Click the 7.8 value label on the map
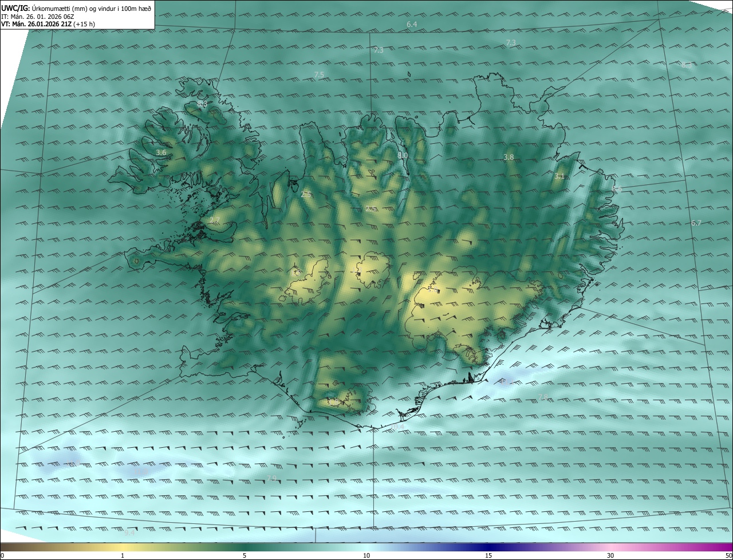Screen dimensions: 733x560 pos(543,397)
